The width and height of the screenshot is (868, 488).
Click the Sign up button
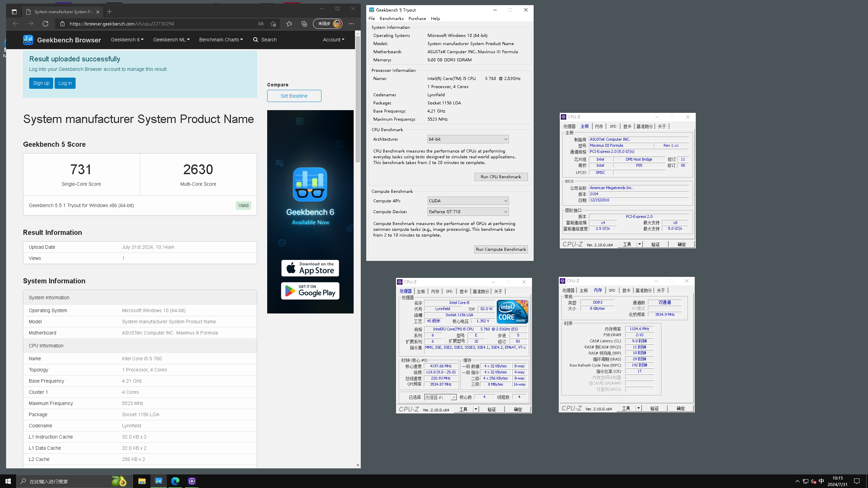point(41,83)
